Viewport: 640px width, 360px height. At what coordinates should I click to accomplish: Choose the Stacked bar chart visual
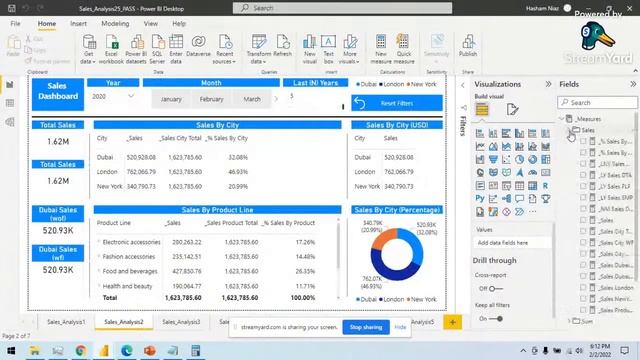(x=480, y=133)
